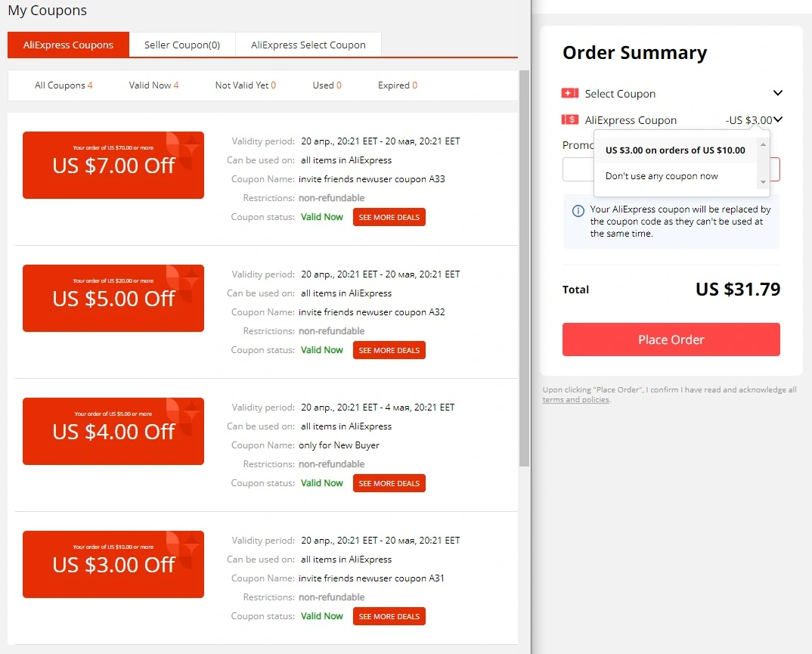
Task: Click the US $5.00 Off coupon card
Action: tap(113, 298)
